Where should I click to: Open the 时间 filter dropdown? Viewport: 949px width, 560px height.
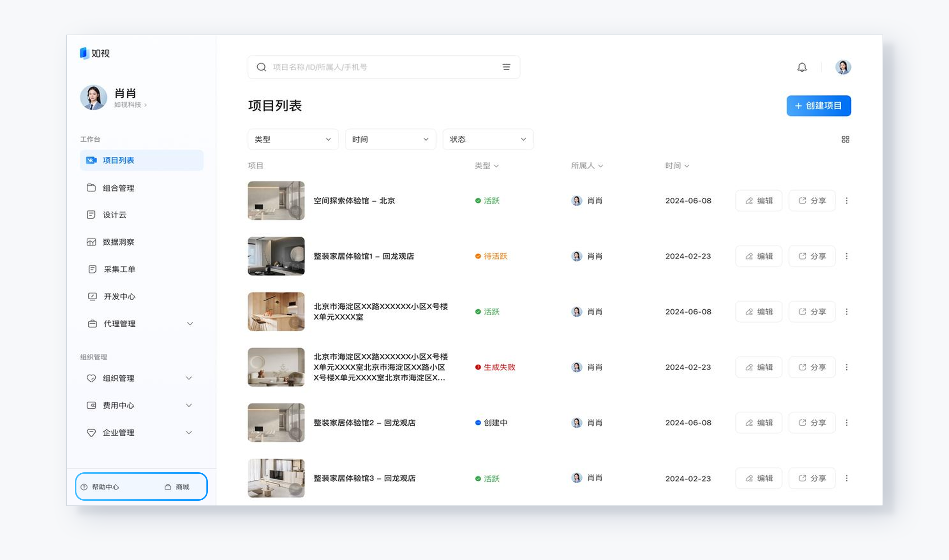(x=391, y=139)
